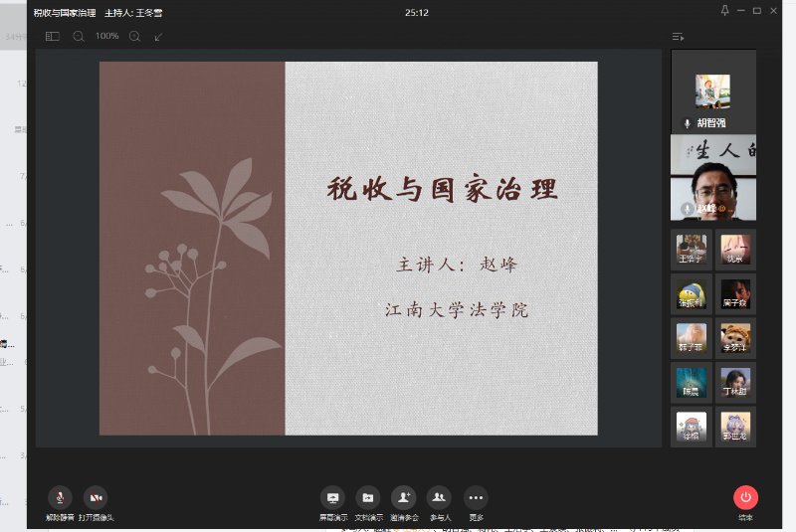The image size is (796, 532).
Task: Pin the meeting window on top
Action: click(x=724, y=11)
